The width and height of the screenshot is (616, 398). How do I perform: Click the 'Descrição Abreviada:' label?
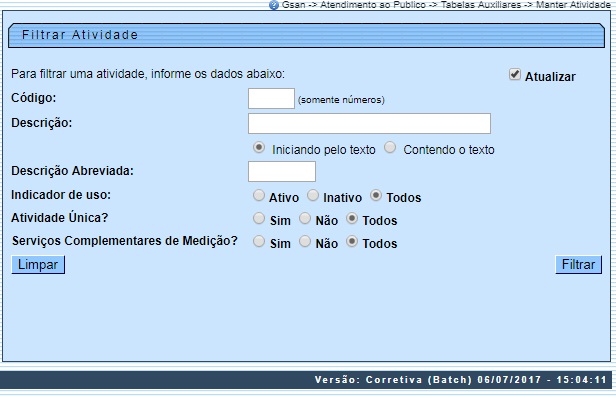72,171
